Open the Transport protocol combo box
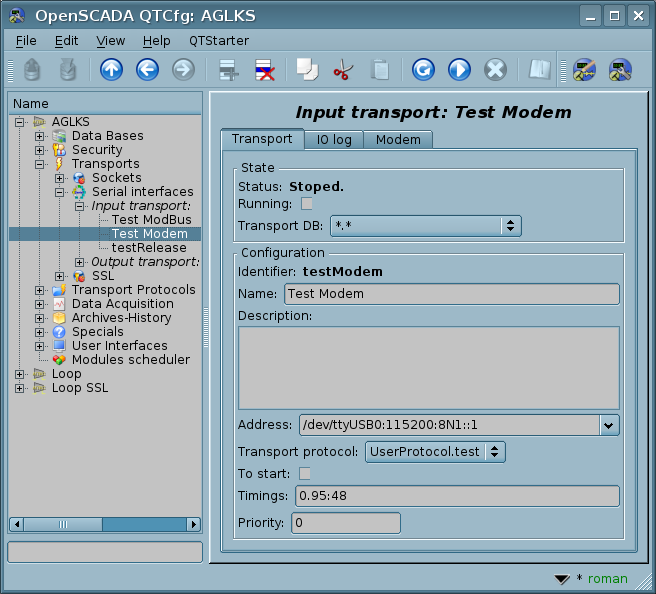 pyautogui.click(x=436, y=452)
